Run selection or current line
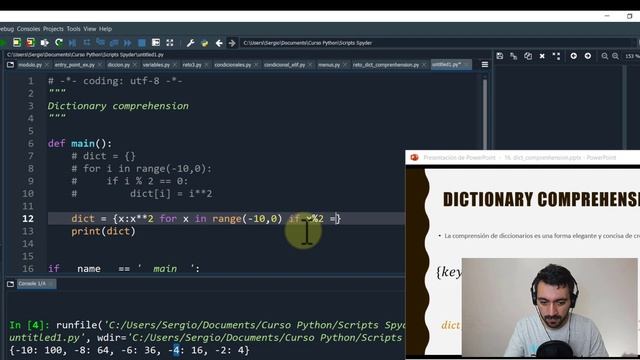Viewport: 640px width, 360px height. [x=44, y=42]
